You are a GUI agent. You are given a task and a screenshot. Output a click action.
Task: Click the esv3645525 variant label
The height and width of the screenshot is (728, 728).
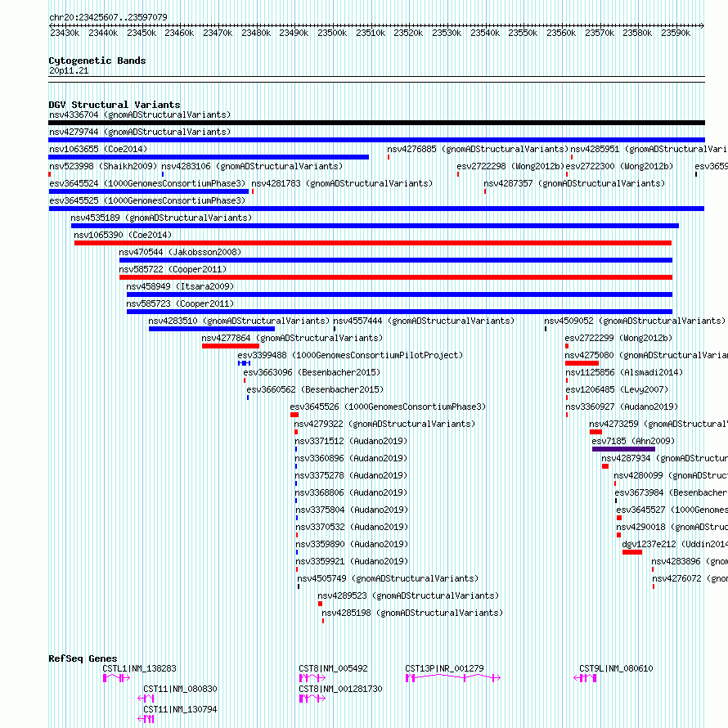coord(147,200)
